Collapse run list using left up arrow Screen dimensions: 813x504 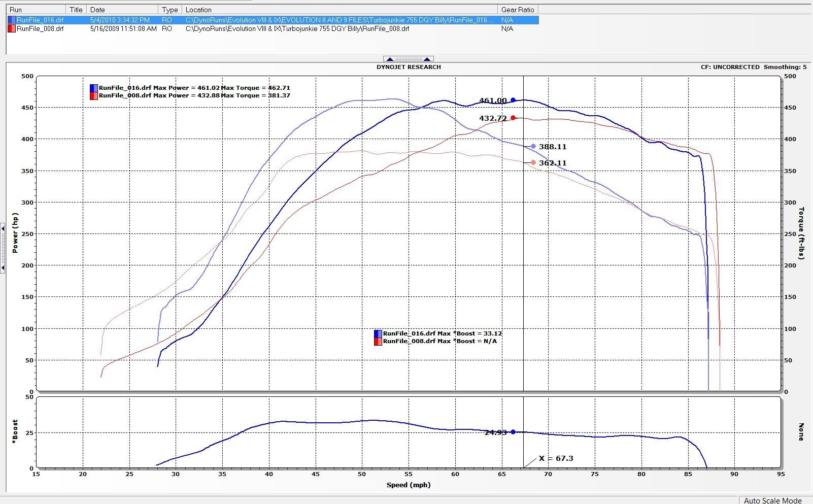[390, 59]
